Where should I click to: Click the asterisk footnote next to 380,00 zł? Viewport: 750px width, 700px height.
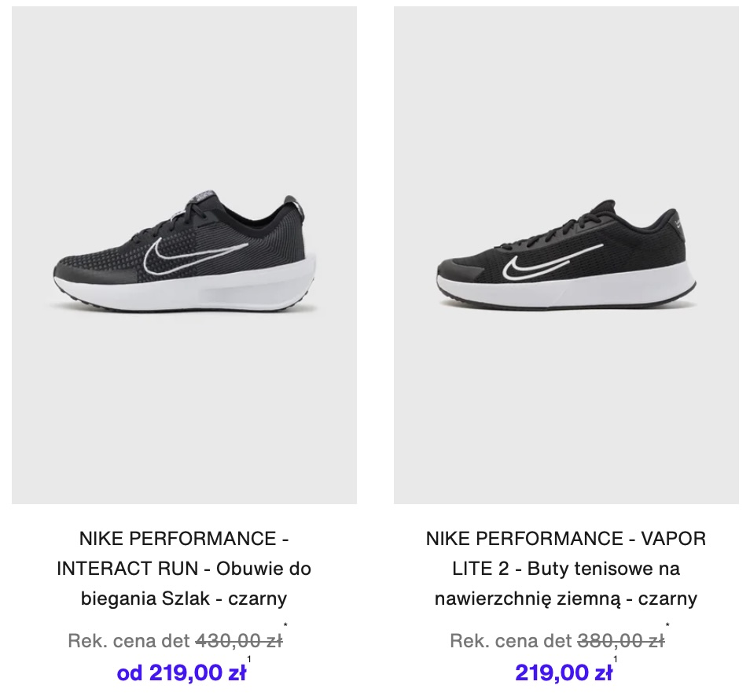[667, 625]
